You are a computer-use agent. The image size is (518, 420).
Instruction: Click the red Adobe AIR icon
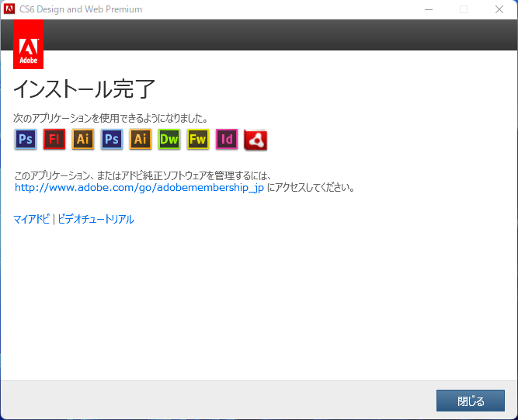(x=256, y=140)
